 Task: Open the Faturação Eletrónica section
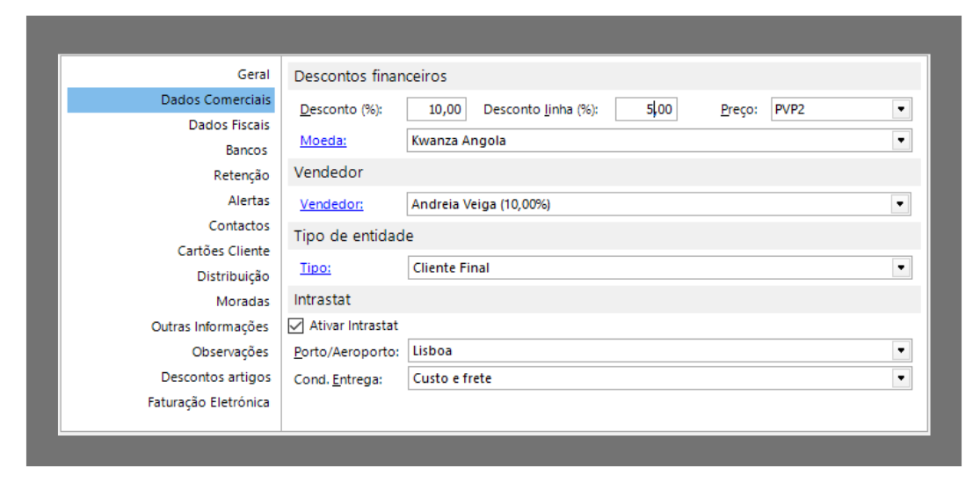coord(208,402)
